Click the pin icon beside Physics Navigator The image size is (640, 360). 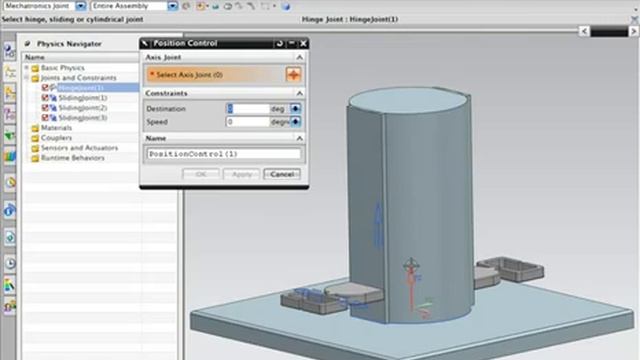[x=27, y=44]
